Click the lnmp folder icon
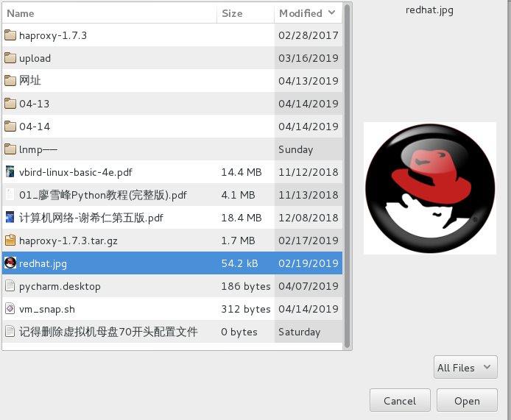 tap(10, 149)
